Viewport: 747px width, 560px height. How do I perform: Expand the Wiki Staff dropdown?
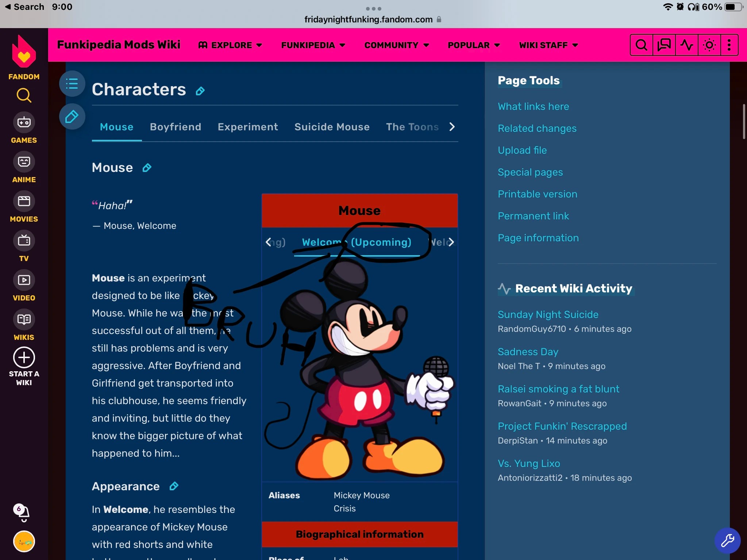point(547,45)
